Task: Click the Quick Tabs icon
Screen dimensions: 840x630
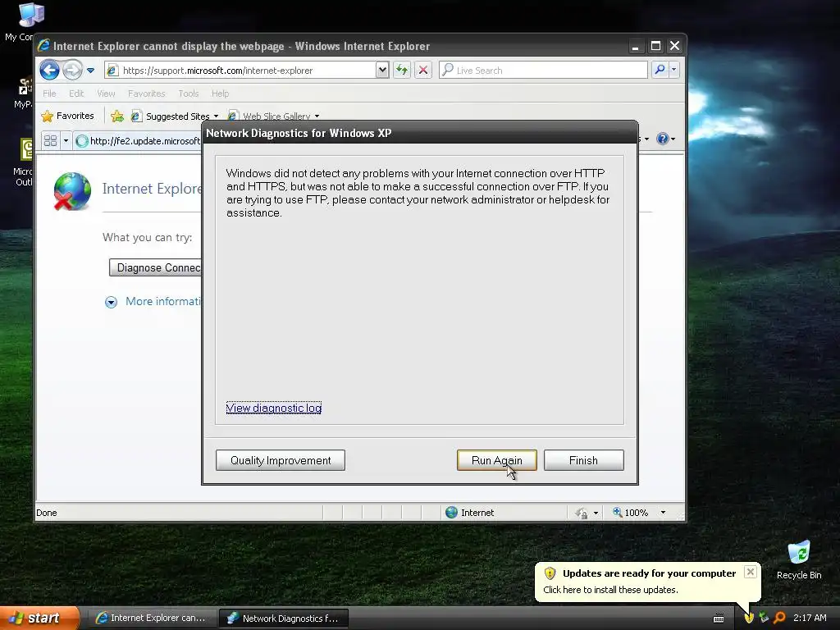Action: pos(50,140)
